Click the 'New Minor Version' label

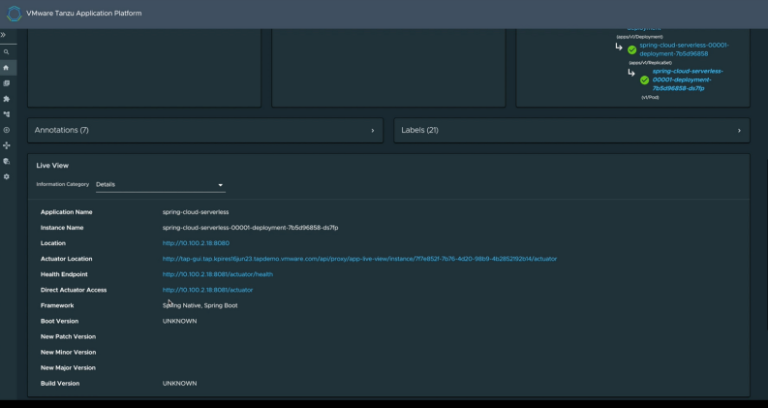(68, 352)
